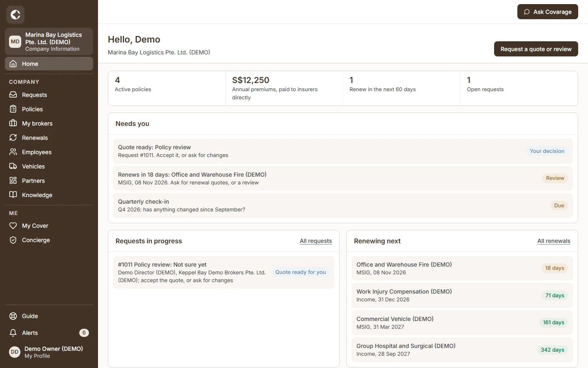This screenshot has height=368, width=588.
Task: Follow the All renewals link
Action: (554, 241)
